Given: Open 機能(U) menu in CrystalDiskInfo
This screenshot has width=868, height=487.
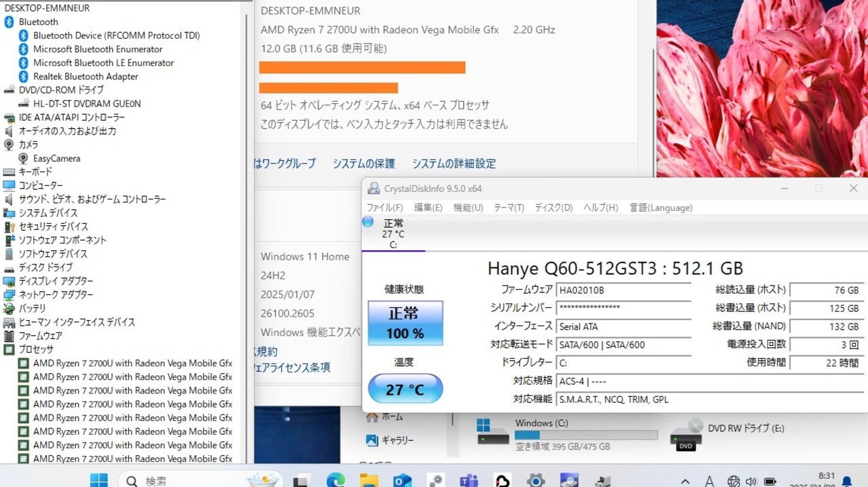Looking at the screenshot, I should coord(468,208).
